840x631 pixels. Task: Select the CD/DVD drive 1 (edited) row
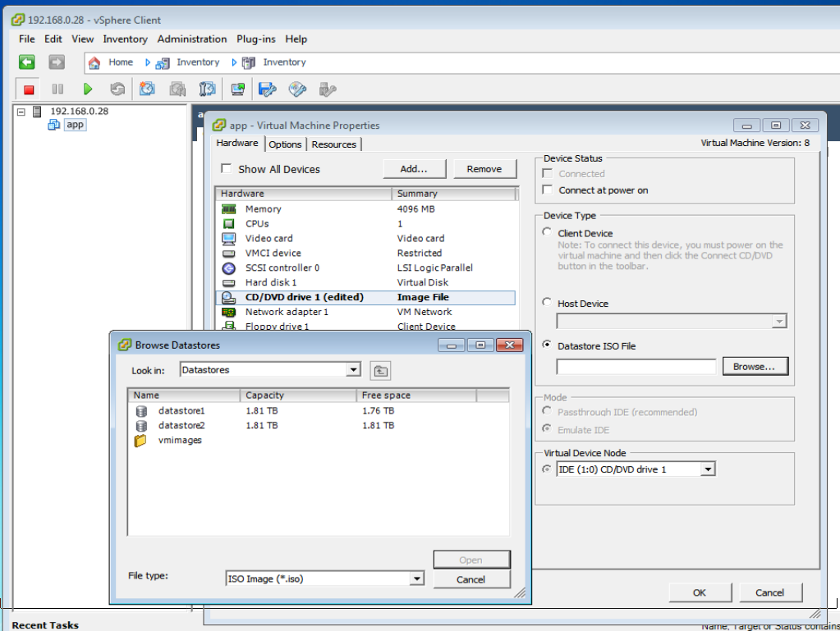point(365,298)
